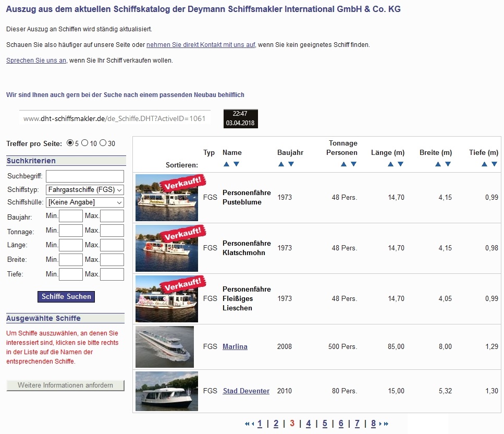Screen dimensions: 504x434
Task: Sort Tiefe (m) ascending arrow
Action: click(x=484, y=164)
